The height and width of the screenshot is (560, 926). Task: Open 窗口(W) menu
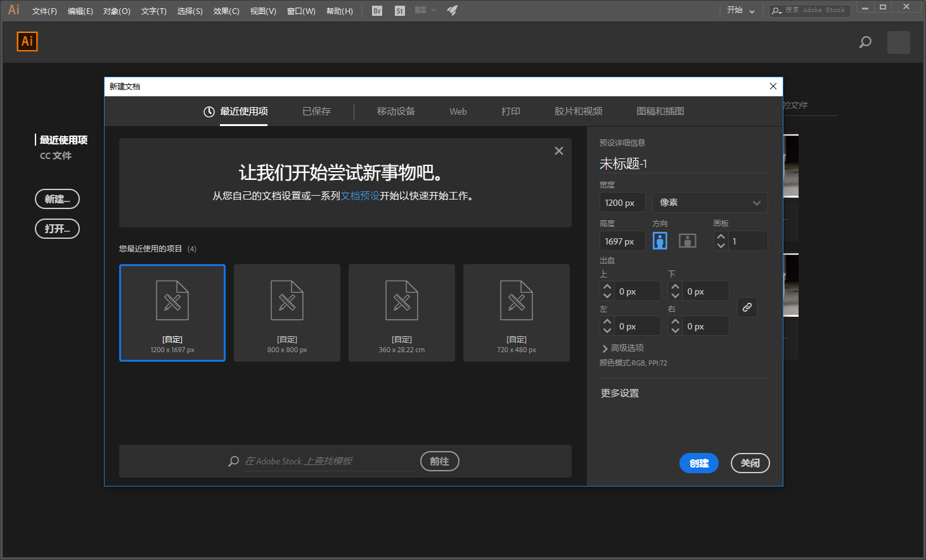(x=301, y=11)
